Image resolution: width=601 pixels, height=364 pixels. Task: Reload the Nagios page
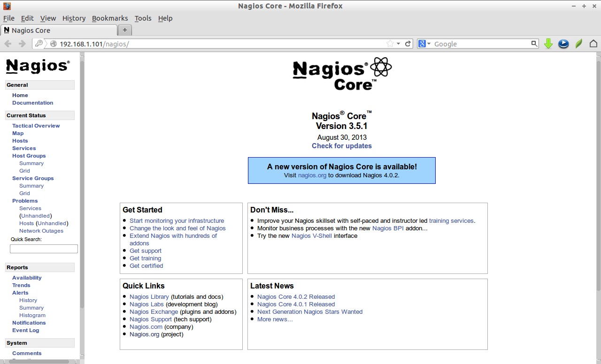pyautogui.click(x=408, y=44)
